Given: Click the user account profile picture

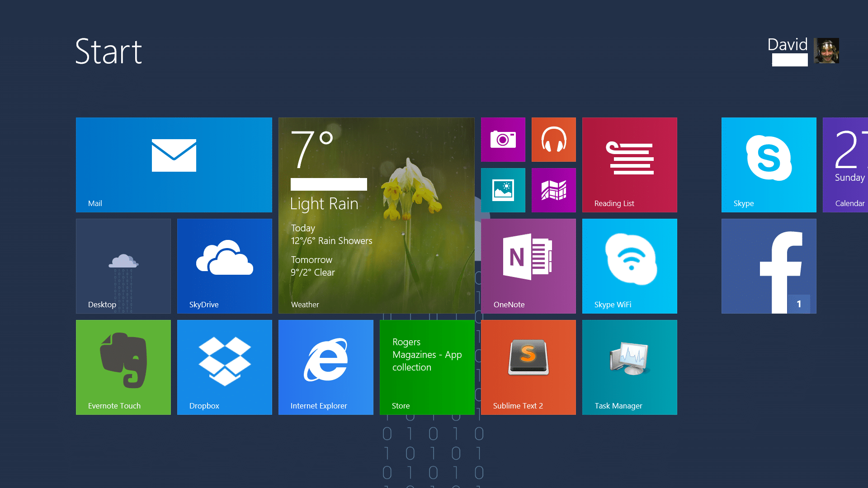Looking at the screenshot, I should pyautogui.click(x=826, y=51).
